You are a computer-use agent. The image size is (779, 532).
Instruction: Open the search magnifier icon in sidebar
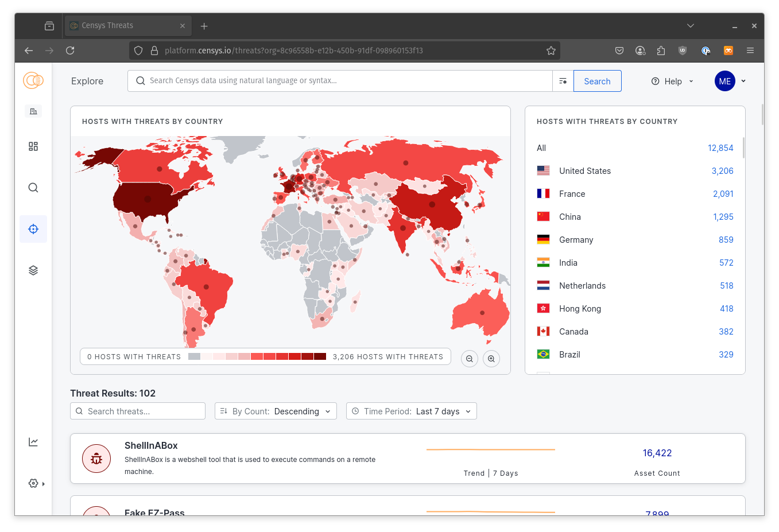[x=33, y=188]
